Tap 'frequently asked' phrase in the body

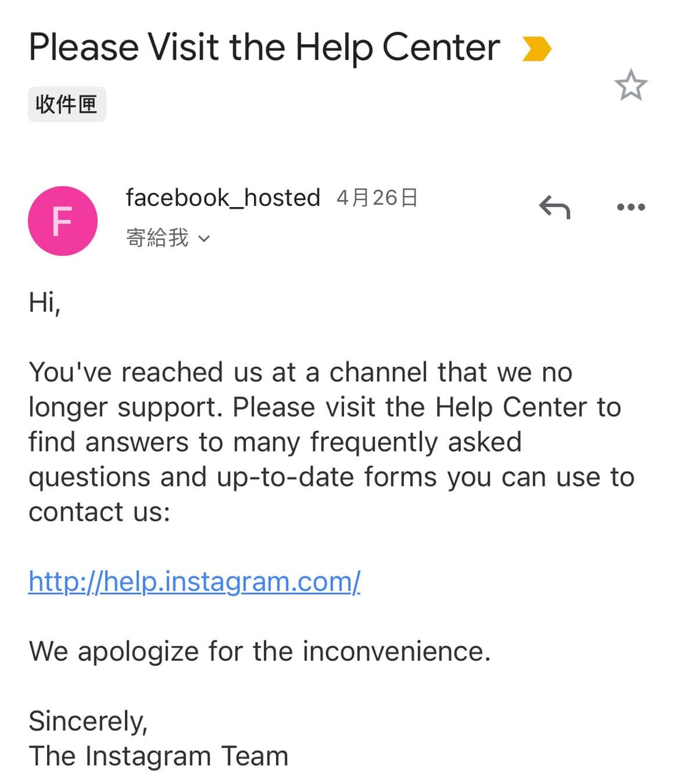point(416,442)
